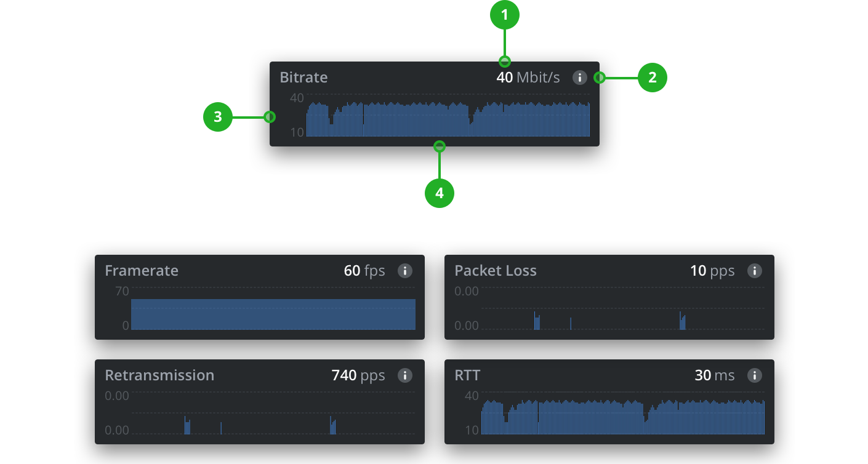The width and height of the screenshot is (868, 464).
Task: Toggle the Framerate panel header
Action: (x=259, y=270)
